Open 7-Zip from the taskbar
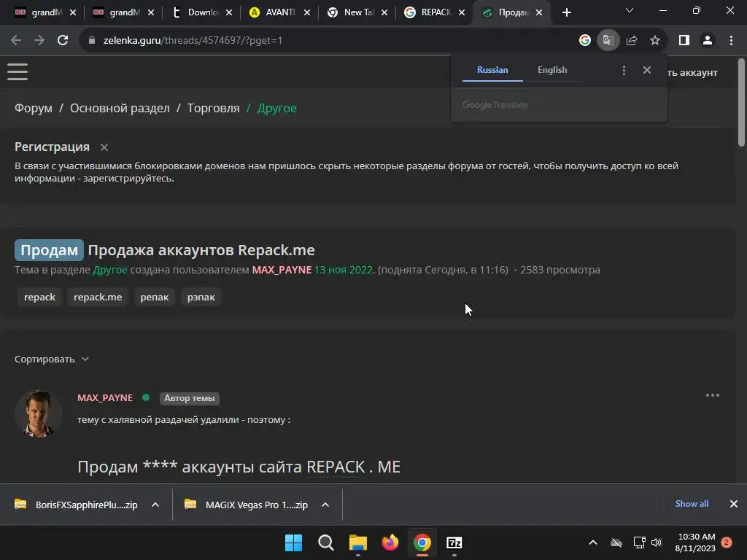Image resolution: width=747 pixels, height=560 pixels. pyautogui.click(x=454, y=542)
